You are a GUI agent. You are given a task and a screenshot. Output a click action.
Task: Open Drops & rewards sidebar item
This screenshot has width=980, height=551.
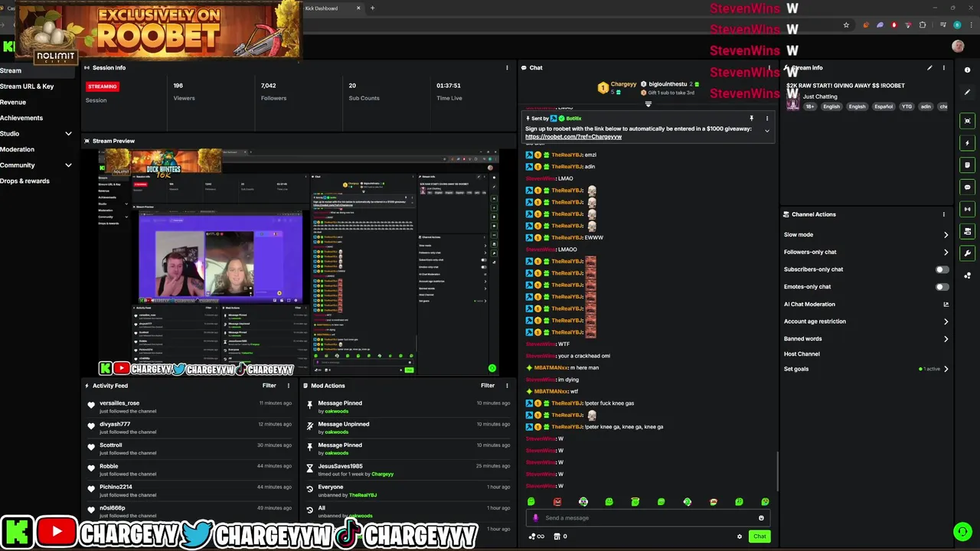click(24, 181)
